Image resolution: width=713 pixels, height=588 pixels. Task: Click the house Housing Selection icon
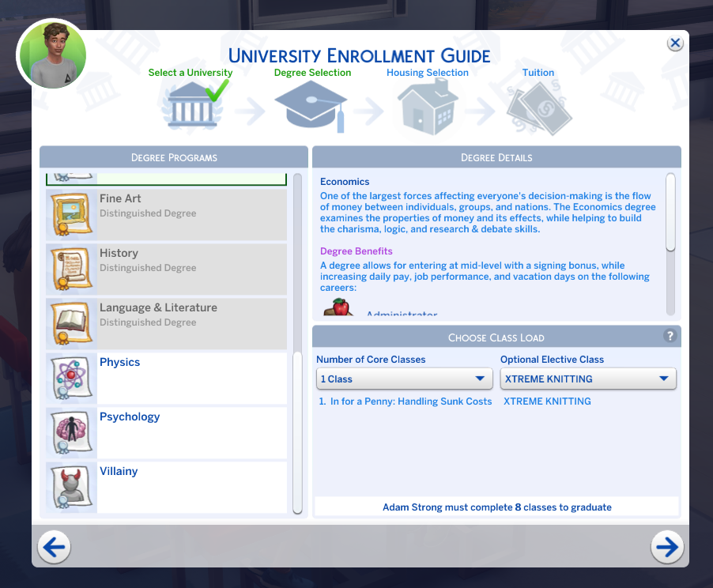click(x=428, y=107)
